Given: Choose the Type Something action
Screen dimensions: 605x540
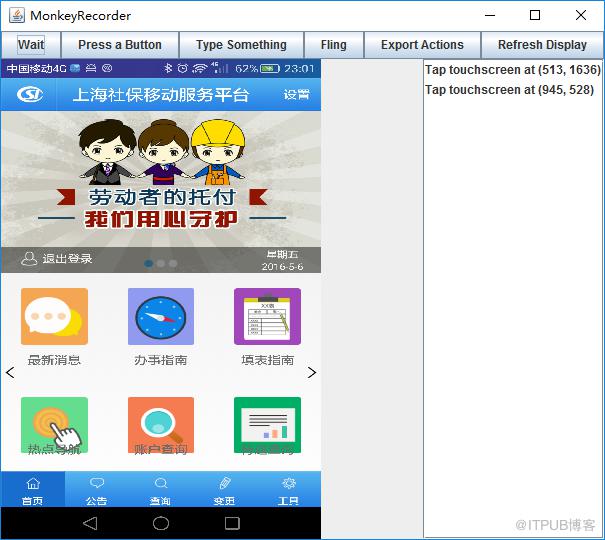Looking at the screenshot, I should point(241,45).
